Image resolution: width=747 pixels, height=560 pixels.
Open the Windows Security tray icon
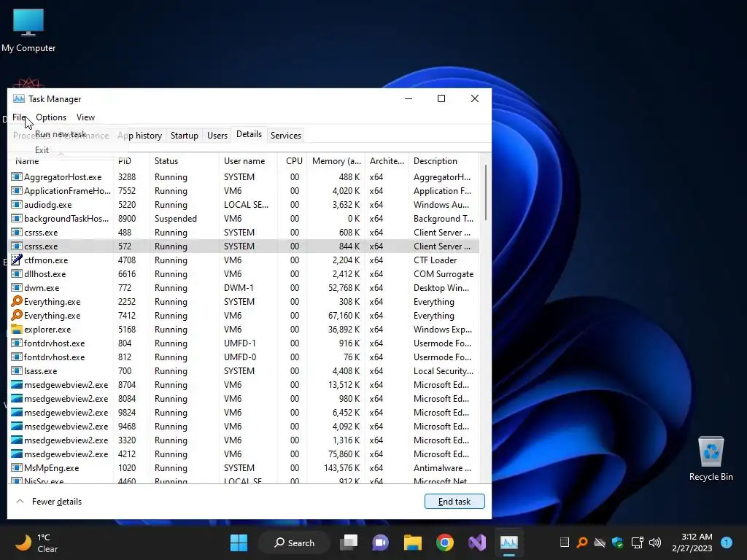tap(617, 542)
